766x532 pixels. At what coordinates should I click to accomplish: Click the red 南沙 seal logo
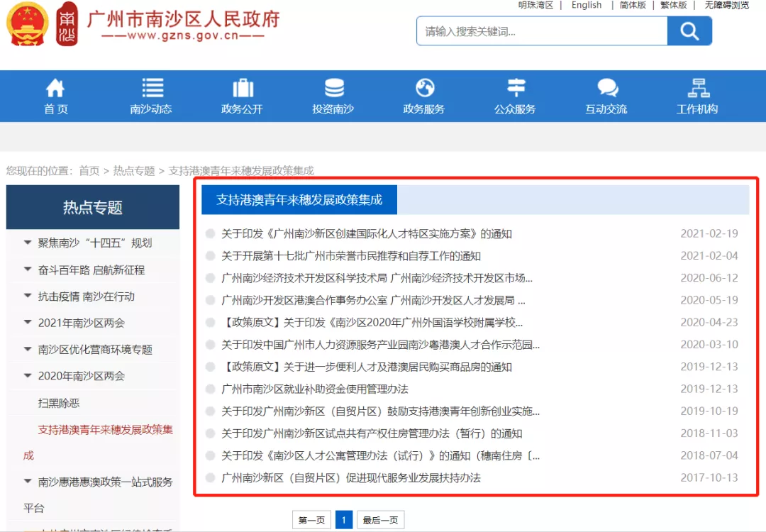67,24
